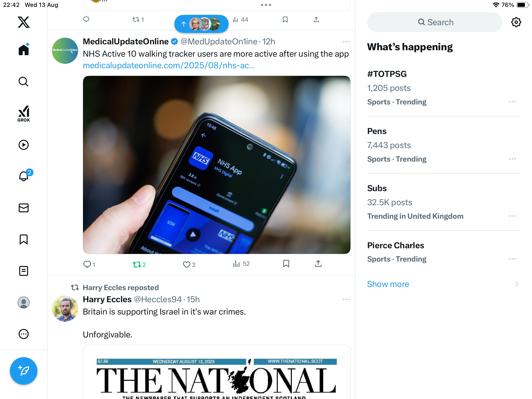Open the sidebar Bookmarks page
The width and height of the screenshot is (532, 399).
click(24, 239)
